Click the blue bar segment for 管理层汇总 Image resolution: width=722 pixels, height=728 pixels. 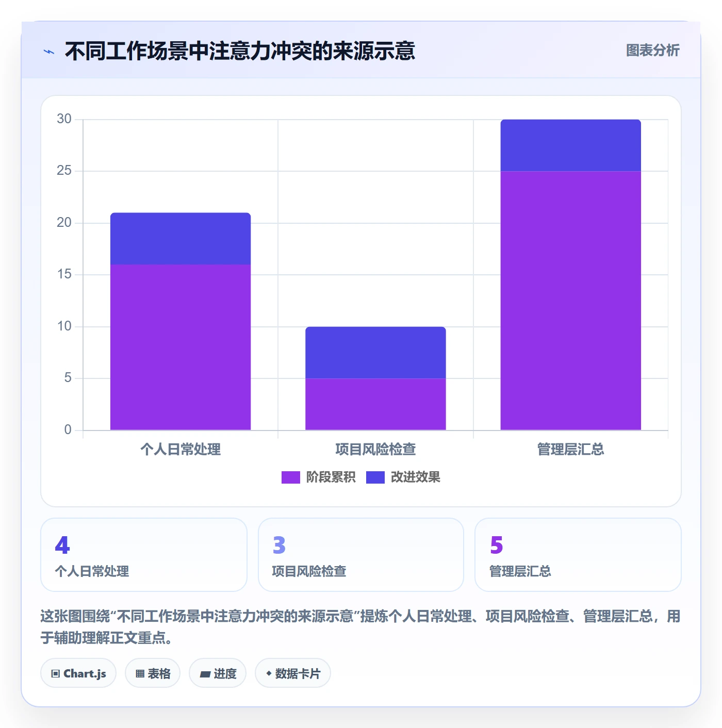[x=570, y=145]
